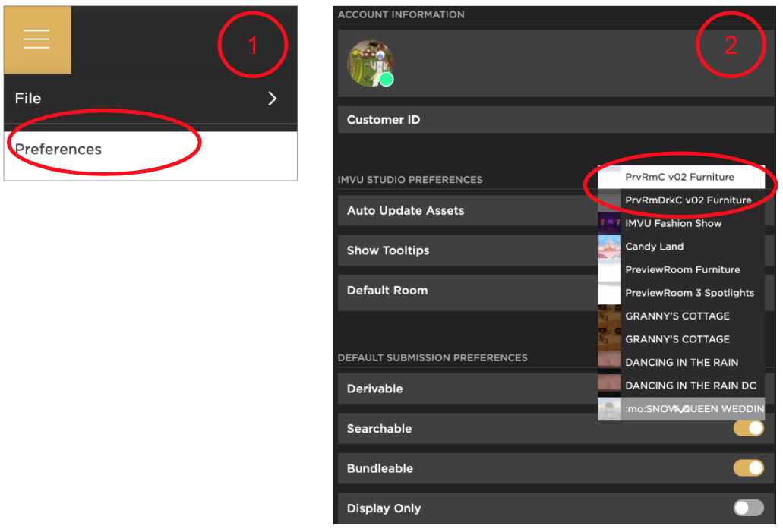Click the DANCING IN THE RAIN thumbnail
Screen dimensions: 783x532
coord(609,362)
